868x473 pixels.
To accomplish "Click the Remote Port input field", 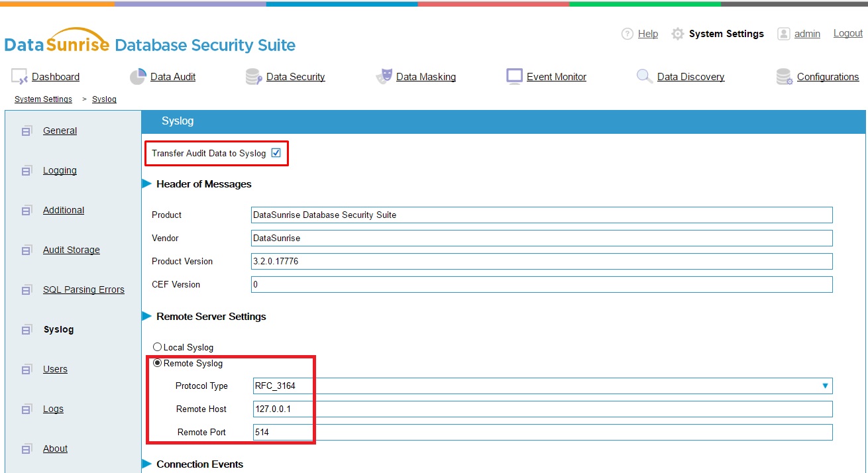I will point(541,432).
